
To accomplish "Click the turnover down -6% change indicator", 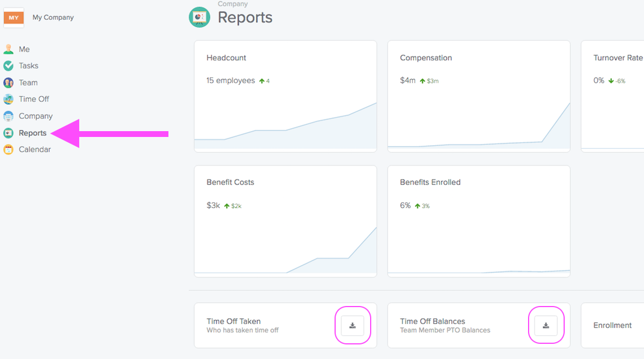I will 617,81.
